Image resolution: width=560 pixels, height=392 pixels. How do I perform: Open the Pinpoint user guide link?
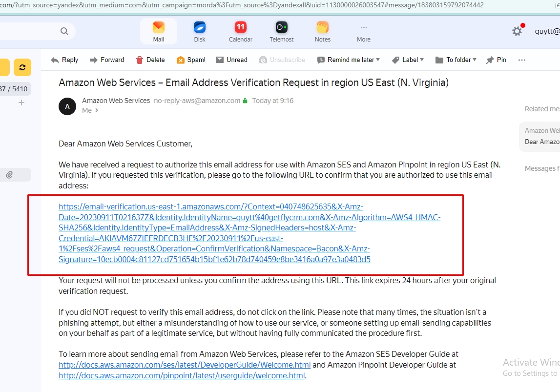click(x=182, y=375)
